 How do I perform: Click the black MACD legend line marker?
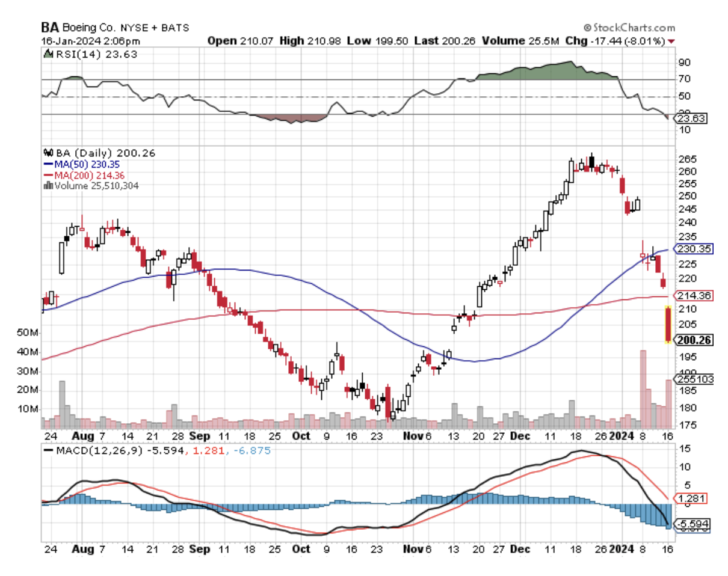click(x=48, y=449)
